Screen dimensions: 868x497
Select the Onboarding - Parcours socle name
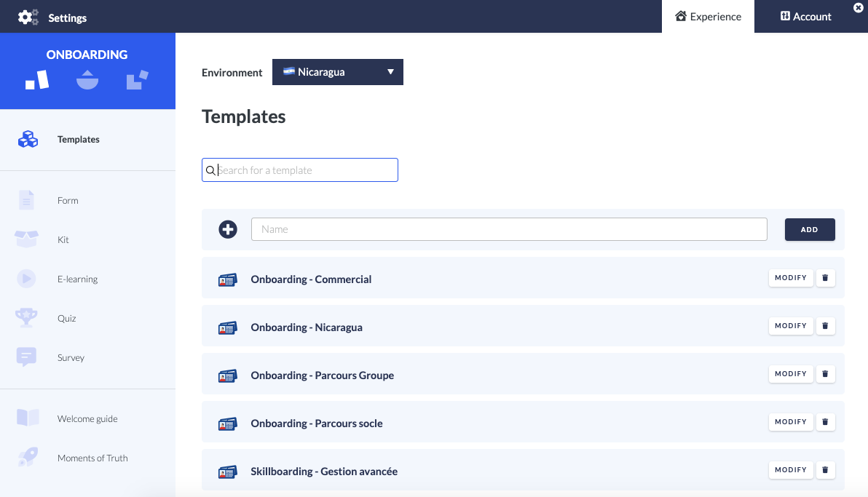click(317, 424)
